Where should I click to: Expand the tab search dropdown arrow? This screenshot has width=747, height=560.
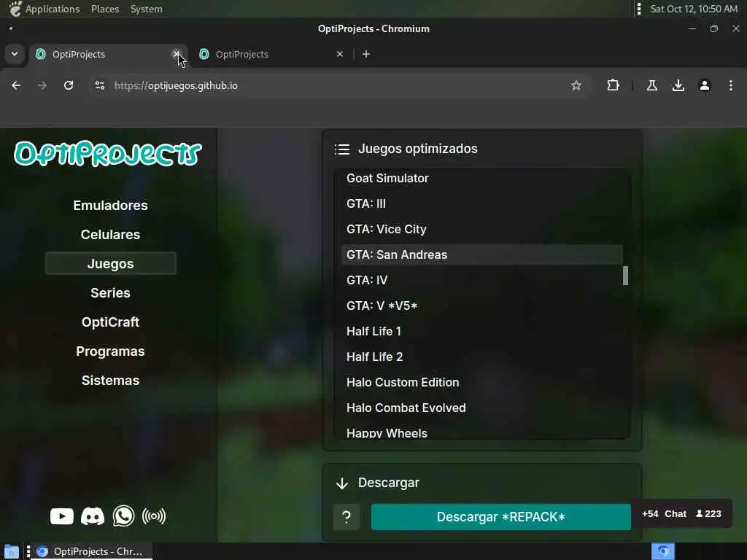point(15,54)
